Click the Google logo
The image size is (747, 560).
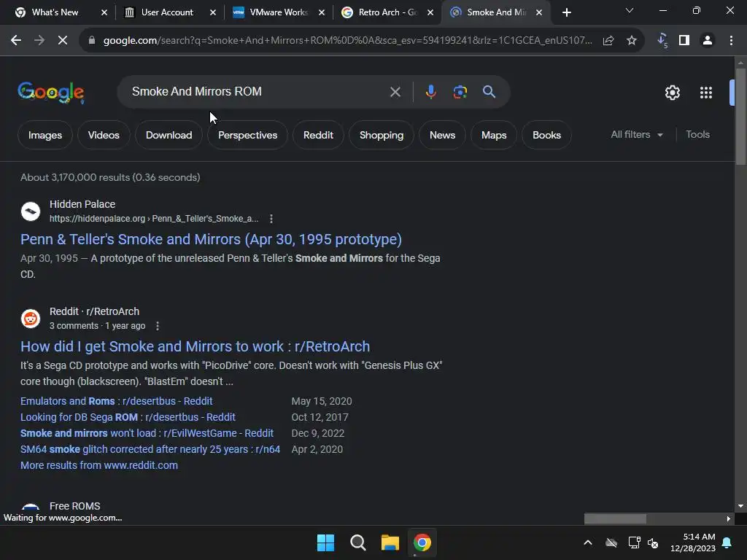click(51, 93)
